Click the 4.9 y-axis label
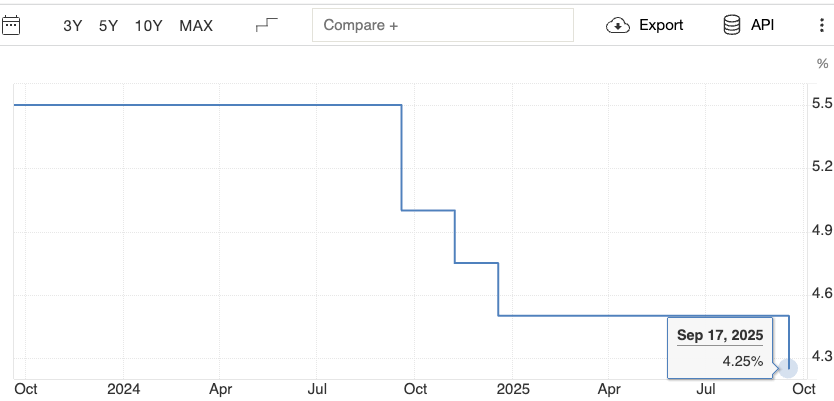 tap(823, 231)
